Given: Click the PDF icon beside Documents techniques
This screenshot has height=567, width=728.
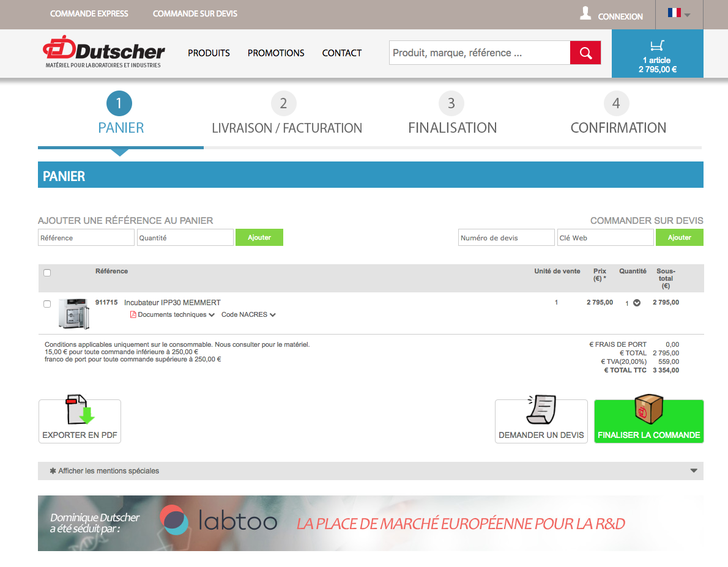Looking at the screenshot, I should pos(133,314).
